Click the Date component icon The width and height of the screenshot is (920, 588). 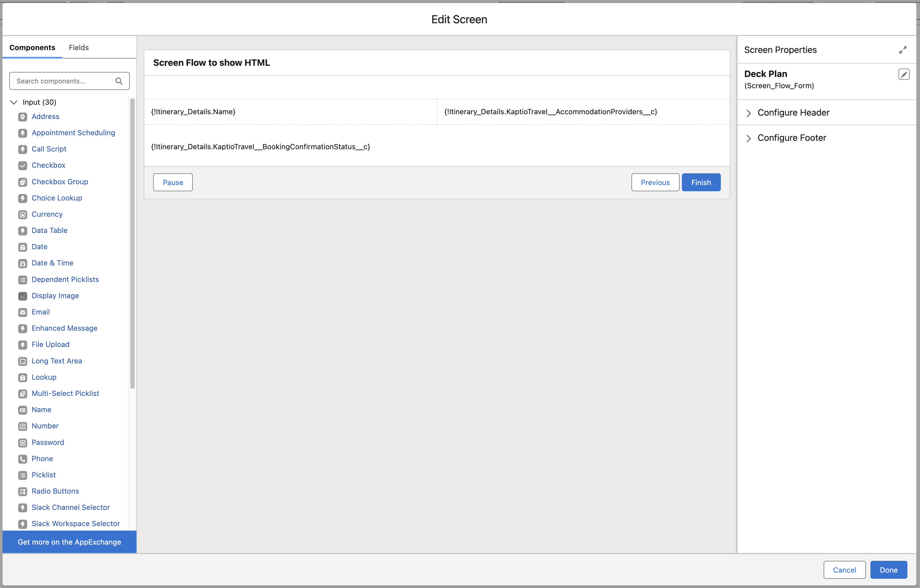coord(22,247)
